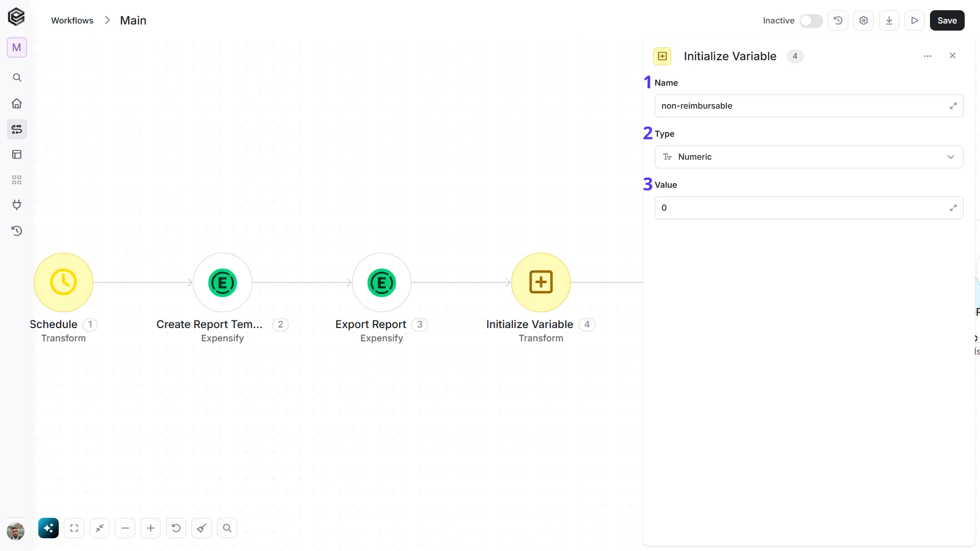This screenshot has width=980, height=551.
Task: Save the workflow
Action: pyautogui.click(x=947, y=20)
